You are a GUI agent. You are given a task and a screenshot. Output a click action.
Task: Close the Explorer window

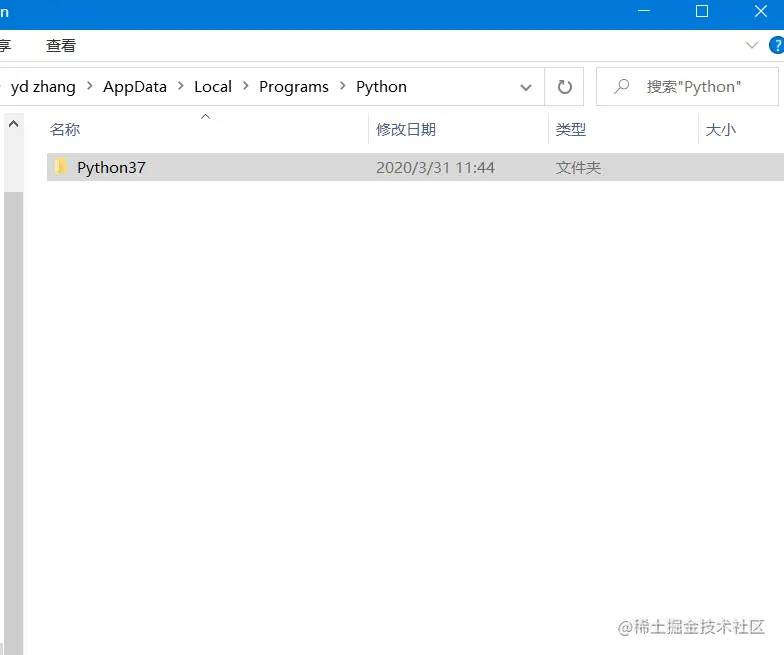pyautogui.click(x=760, y=11)
